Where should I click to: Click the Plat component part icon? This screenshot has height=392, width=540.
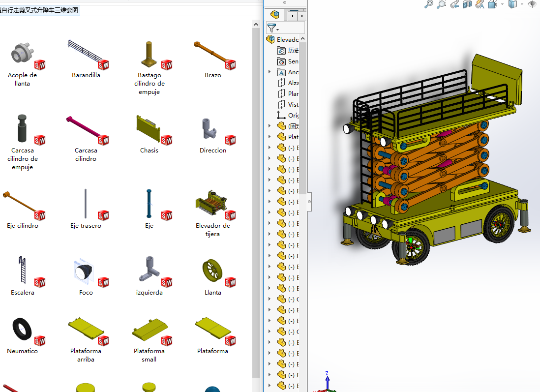pos(282,137)
